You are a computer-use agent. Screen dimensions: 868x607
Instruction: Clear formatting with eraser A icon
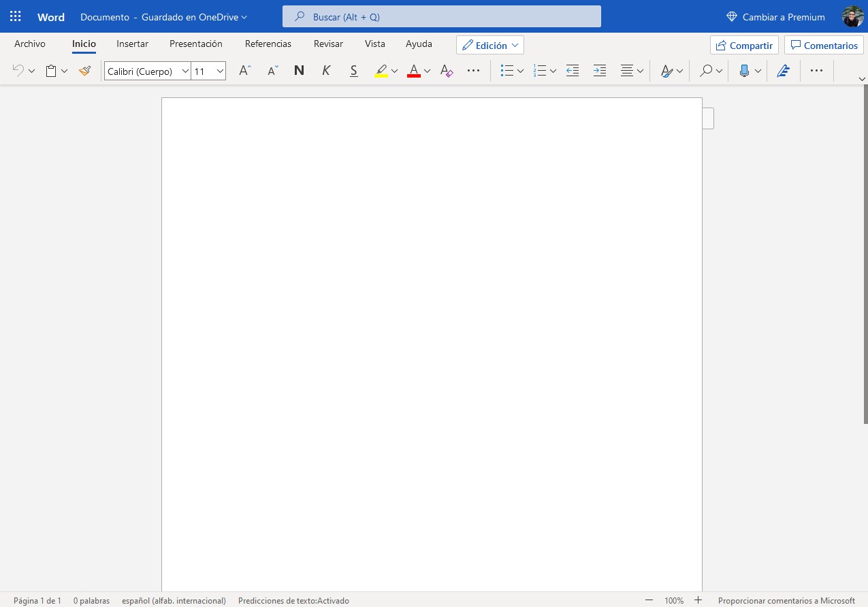coord(447,71)
